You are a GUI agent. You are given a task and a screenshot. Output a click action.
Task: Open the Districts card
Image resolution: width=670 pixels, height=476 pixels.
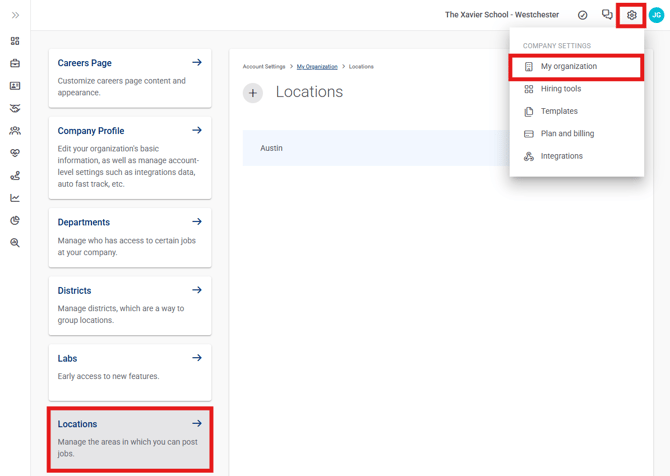click(x=130, y=306)
